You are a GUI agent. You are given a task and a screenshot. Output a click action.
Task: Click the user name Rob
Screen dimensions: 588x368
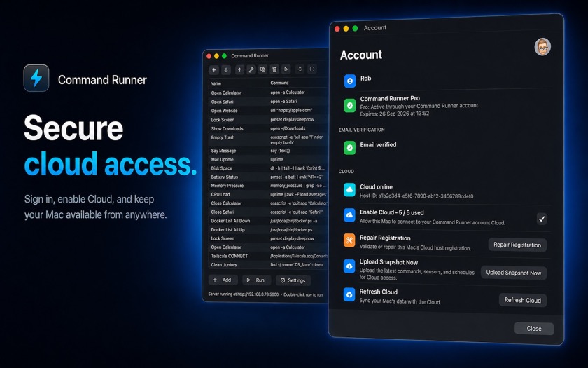[365, 78]
